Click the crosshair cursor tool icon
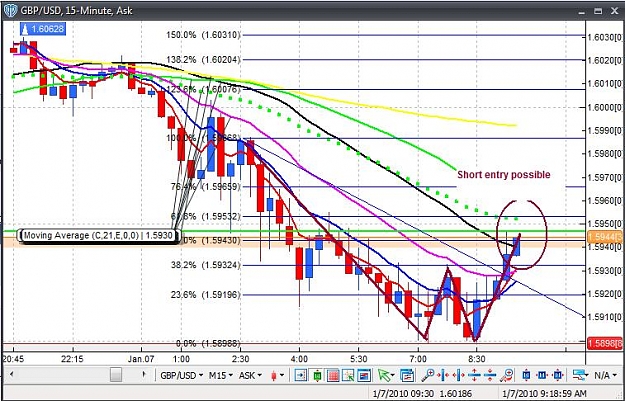The image size is (625, 401). pos(348,375)
